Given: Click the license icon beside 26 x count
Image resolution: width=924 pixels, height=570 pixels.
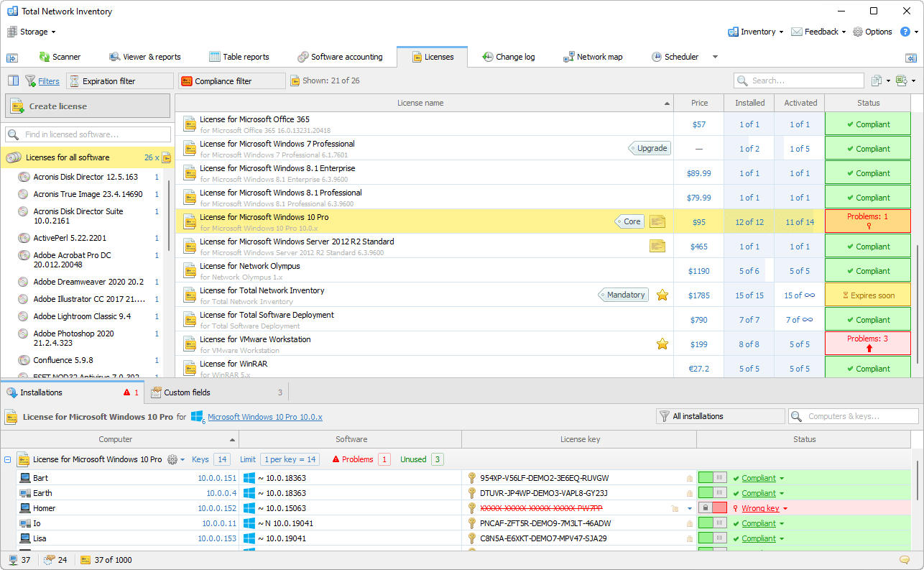Looking at the screenshot, I should click(166, 157).
